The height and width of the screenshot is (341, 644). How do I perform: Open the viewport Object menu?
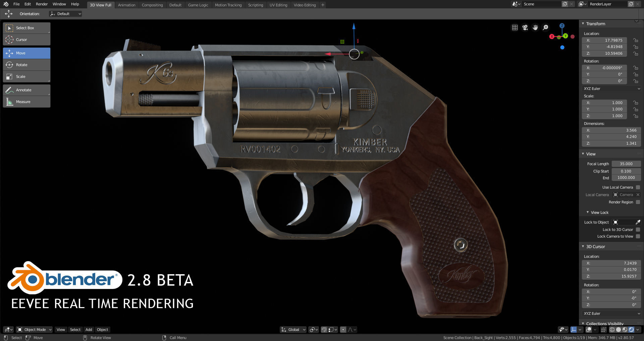point(102,330)
